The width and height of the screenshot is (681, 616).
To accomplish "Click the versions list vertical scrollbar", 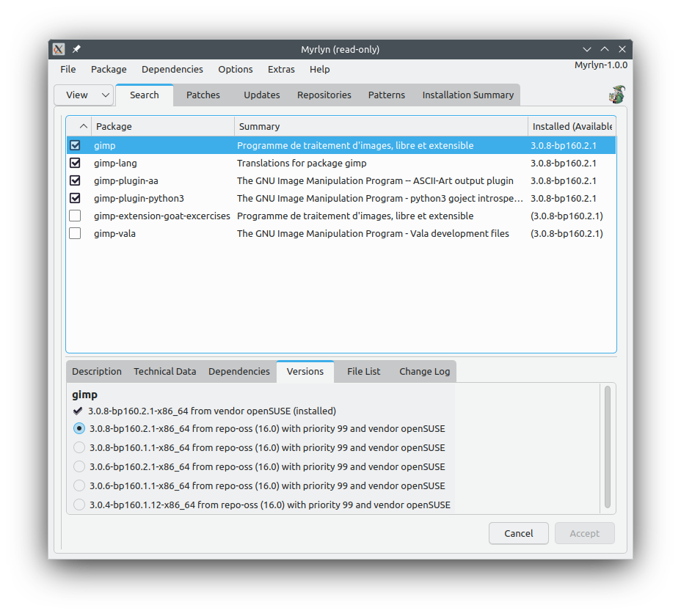I will coord(608,447).
